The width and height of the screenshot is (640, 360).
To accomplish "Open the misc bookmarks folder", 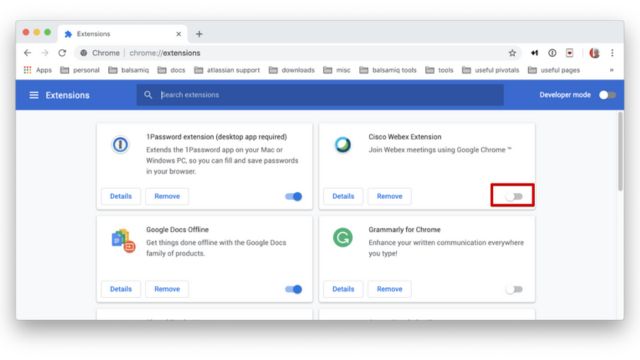I will pos(337,70).
